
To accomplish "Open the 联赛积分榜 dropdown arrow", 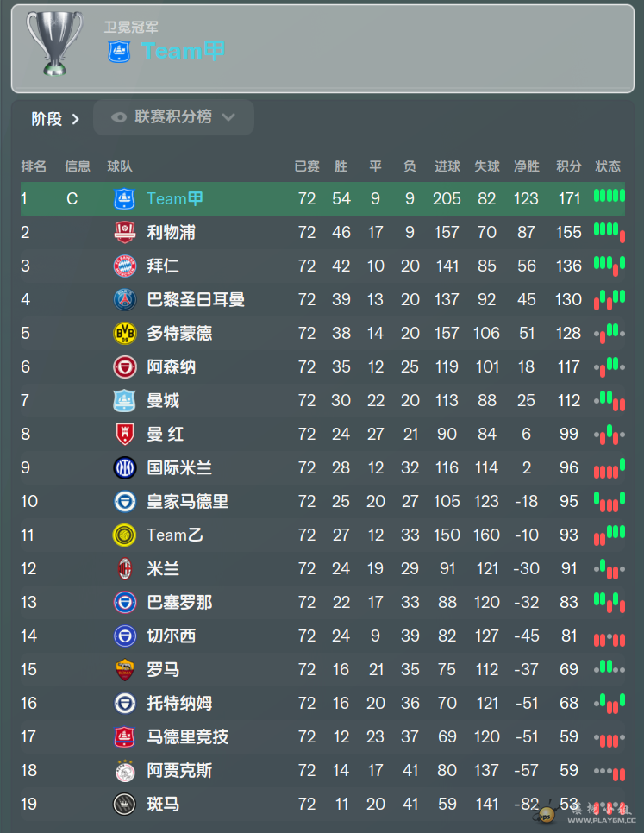I will click(x=228, y=117).
